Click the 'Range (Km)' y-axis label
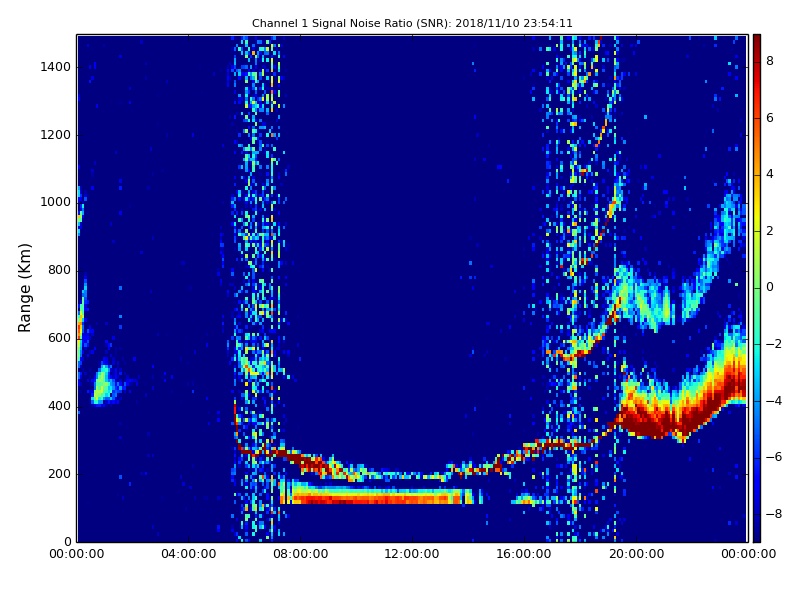800x600 pixels. pyautogui.click(x=24, y=288)
